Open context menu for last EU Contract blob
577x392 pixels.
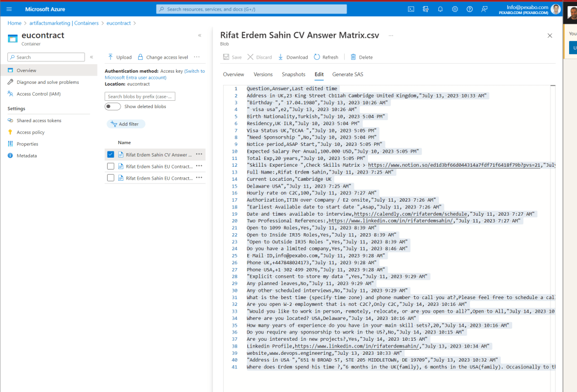point(199,178)
